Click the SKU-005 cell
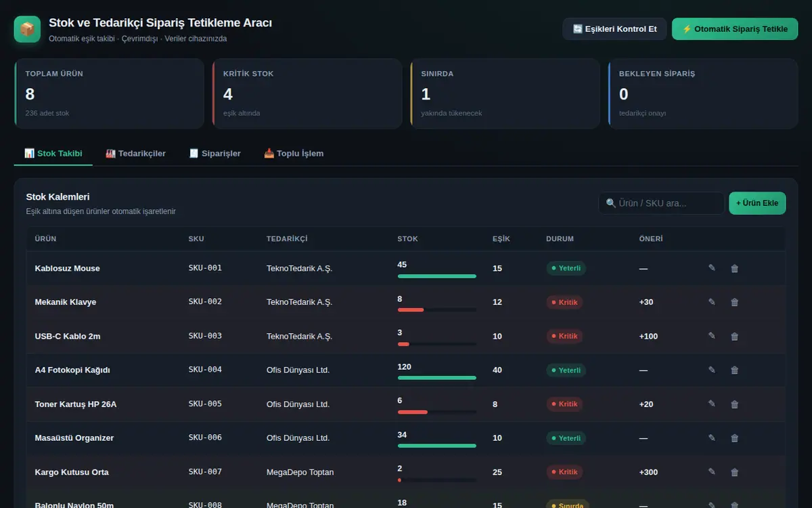The height and width of the screenshot is (508, 812). tap(205, 404)
